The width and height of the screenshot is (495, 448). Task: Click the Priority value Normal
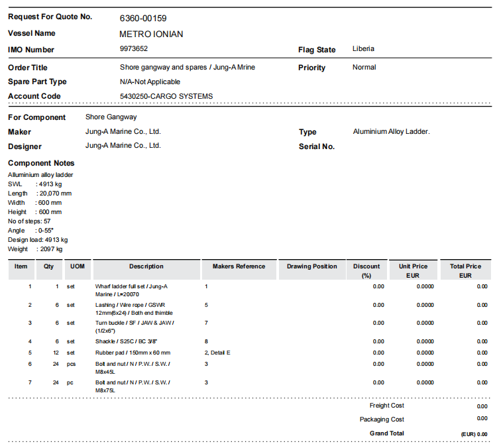tap(364, 68)
